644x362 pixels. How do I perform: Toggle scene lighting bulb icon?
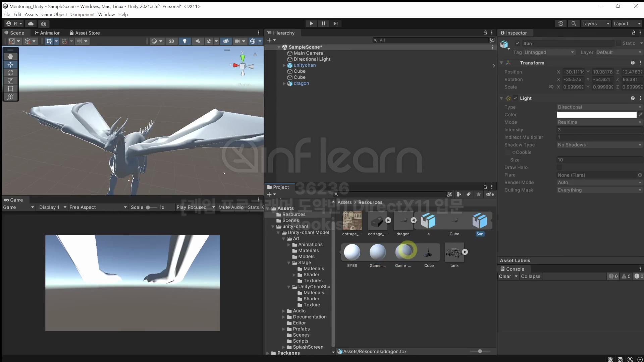[184, 41]
